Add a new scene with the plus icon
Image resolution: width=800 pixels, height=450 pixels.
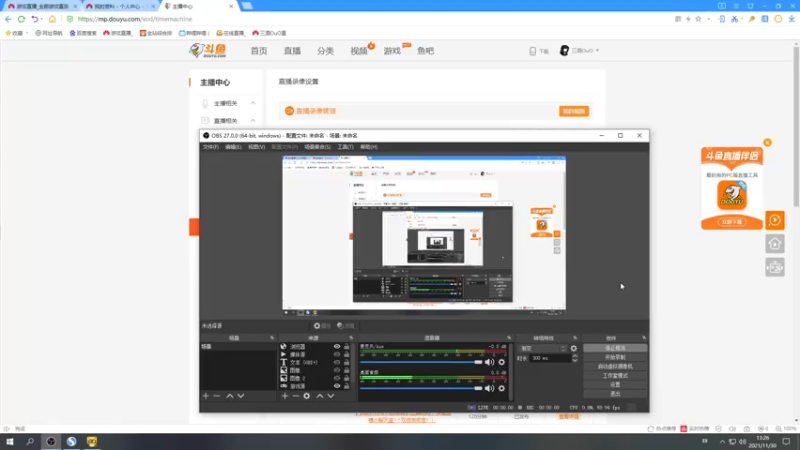(206, 396)
